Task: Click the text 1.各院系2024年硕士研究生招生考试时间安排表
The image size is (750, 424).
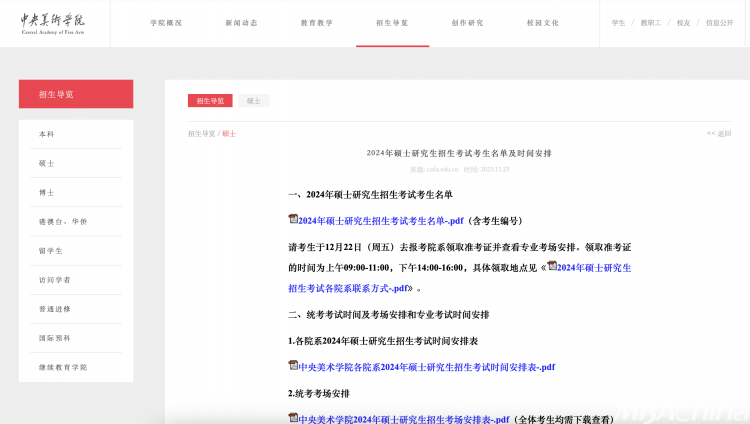Action: [x=383, y=341]
